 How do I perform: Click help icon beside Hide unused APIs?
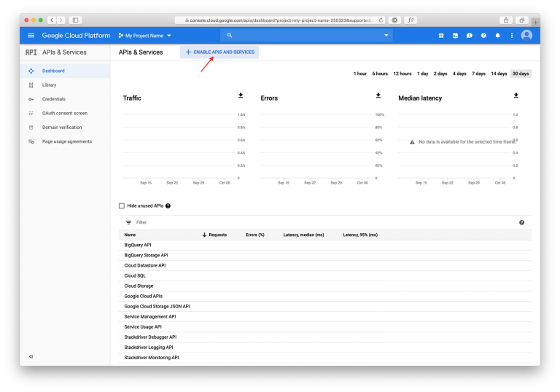click(x=168, y=205)
